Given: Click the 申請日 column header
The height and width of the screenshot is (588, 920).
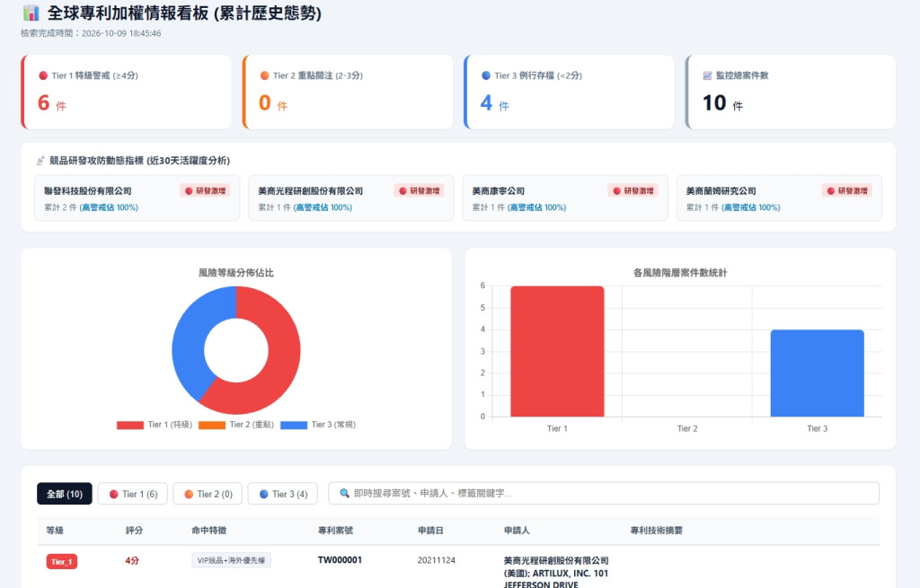Looking at the screenshot, I should point(430,531).
